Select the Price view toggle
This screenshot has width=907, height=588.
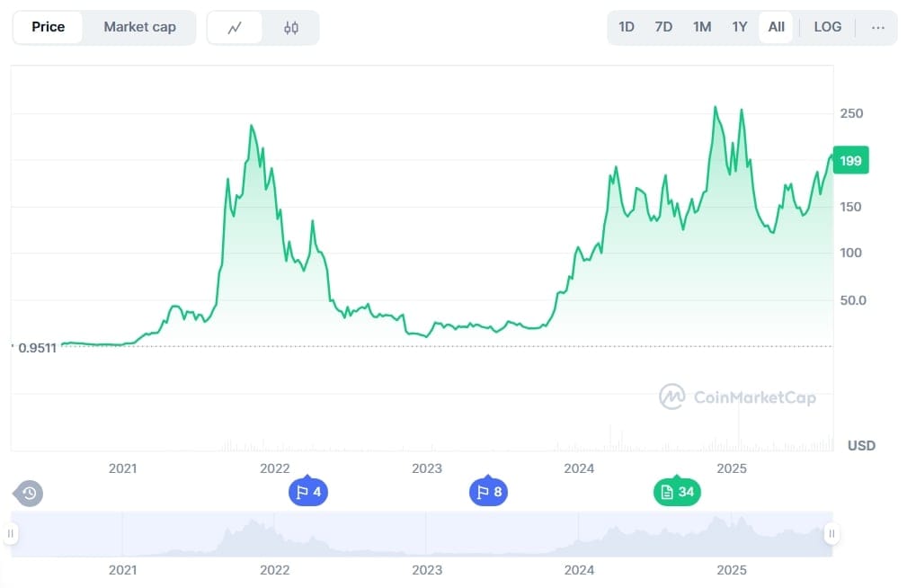[x=48, y=27]
